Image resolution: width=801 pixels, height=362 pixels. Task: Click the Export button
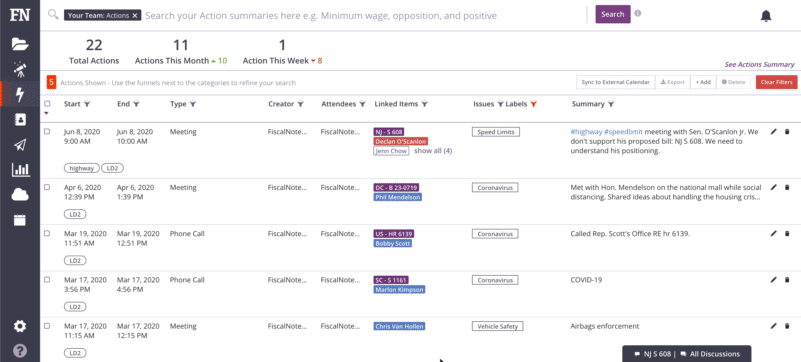click(x=673, y=82)
